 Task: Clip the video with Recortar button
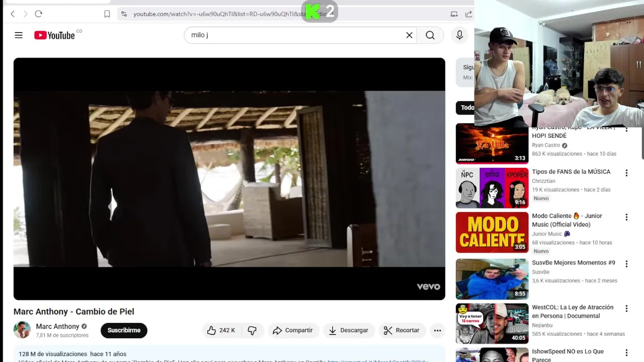click(x=401, y=330)
